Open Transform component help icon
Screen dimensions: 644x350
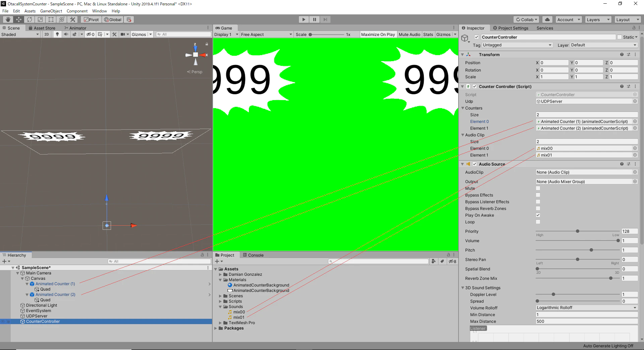[x=622, y=54]
